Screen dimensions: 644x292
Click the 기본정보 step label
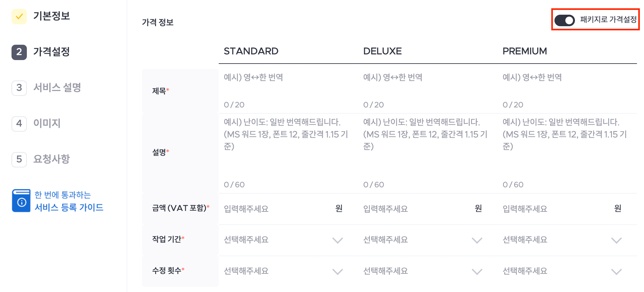(x=51, y=16)
